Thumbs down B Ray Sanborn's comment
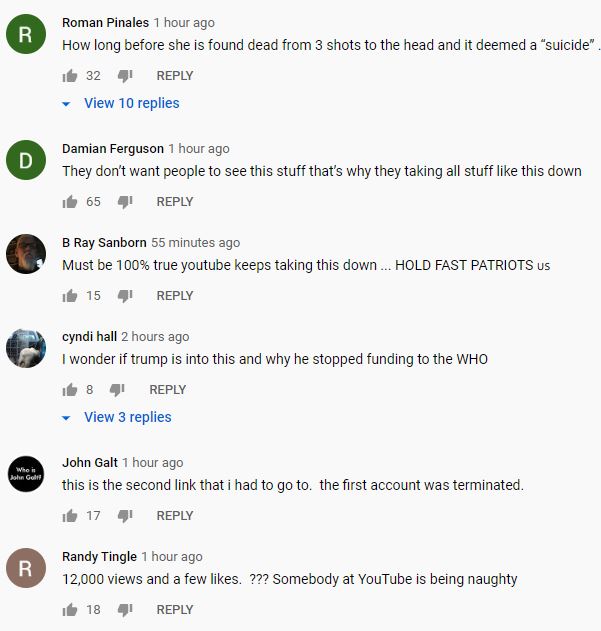The height and width of the screenshot is (631, 601). 125,296
